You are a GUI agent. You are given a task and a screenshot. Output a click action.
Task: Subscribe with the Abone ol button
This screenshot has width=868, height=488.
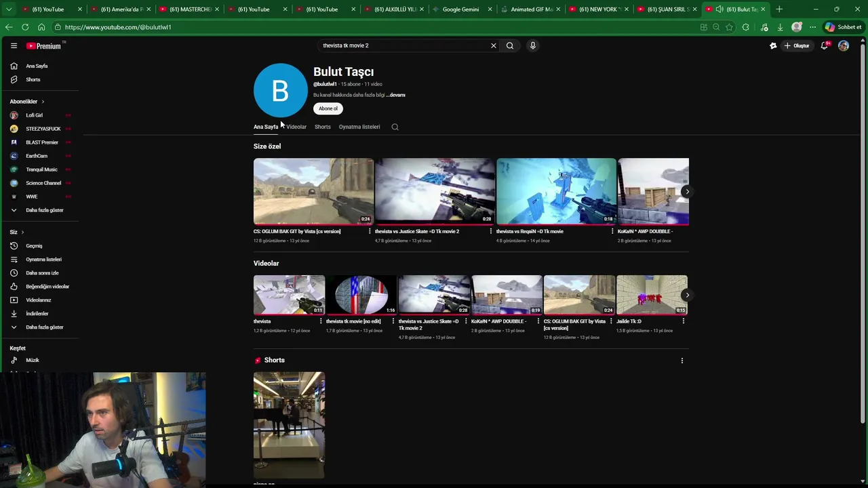(328, 108)
